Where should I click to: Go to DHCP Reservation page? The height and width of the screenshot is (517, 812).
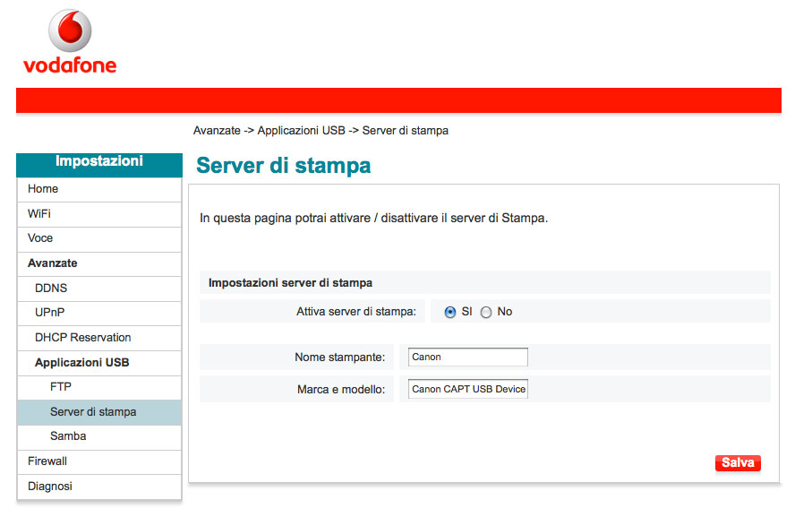[98, 338]
